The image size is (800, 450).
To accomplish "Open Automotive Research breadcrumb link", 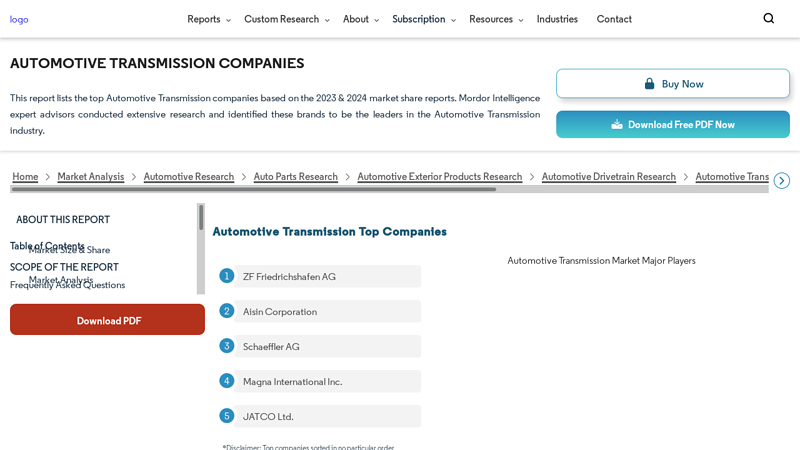I will (188, 177).
